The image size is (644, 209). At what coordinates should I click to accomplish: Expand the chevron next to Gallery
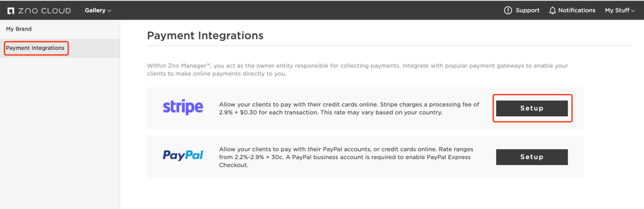pyautogui.click(x=110, y=11)
